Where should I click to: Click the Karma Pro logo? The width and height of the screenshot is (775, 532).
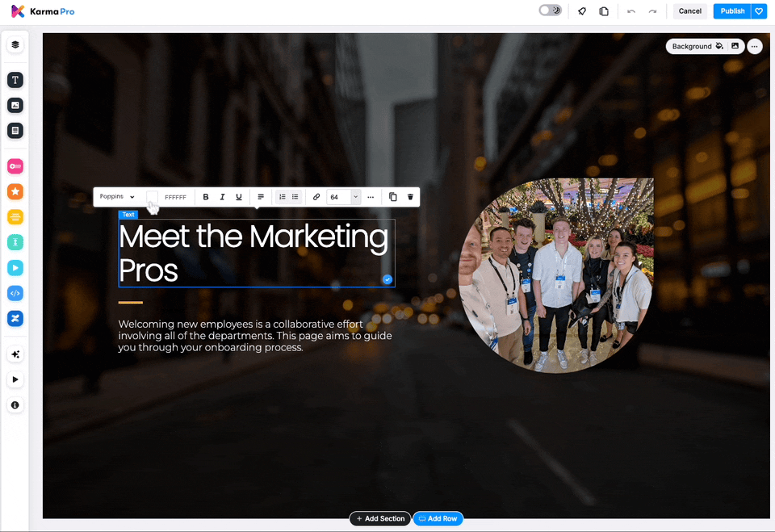coord(43,10)
